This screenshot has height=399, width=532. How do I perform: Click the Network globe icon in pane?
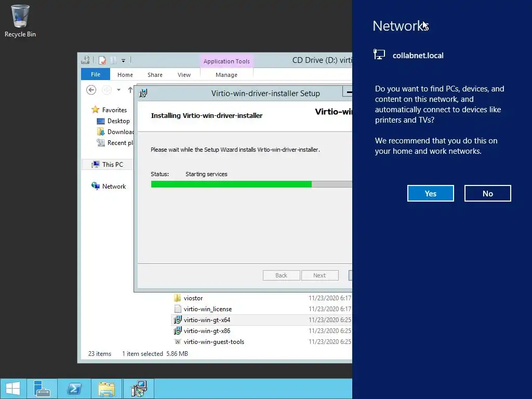coord(96,186)
